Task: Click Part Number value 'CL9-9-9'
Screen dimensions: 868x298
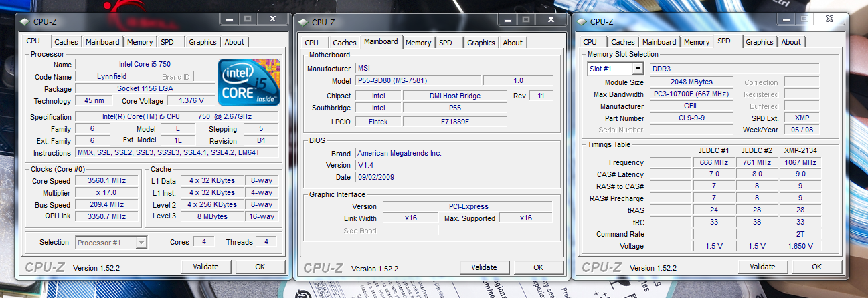Action: click(693, 118)
